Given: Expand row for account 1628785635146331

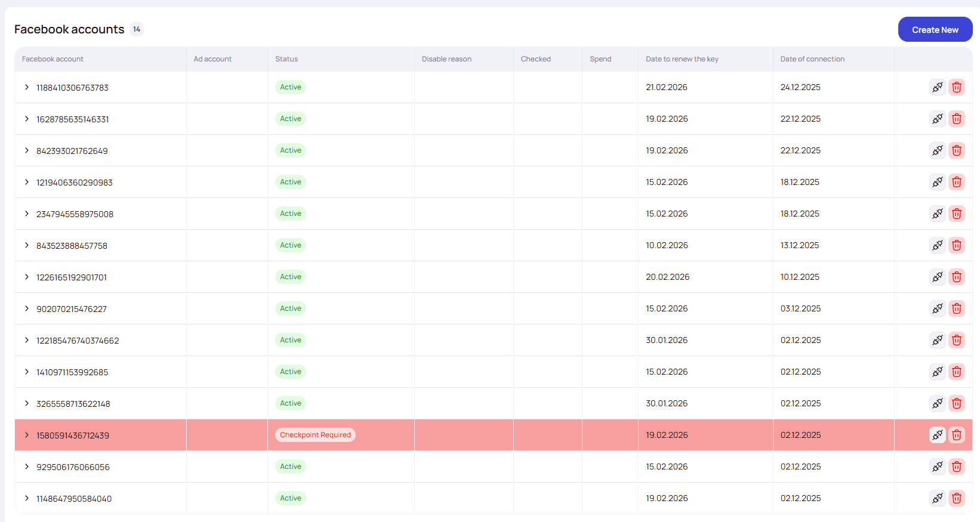Looking at the screenshot, I should pos(27,119).
